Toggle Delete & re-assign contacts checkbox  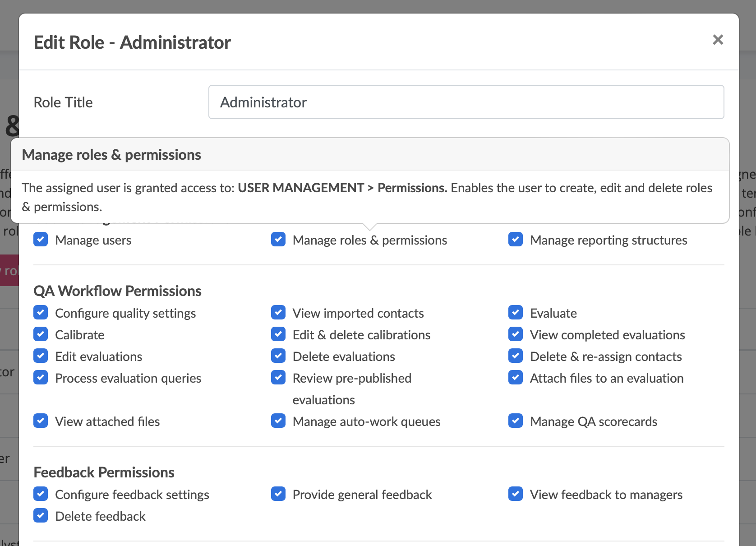516,356
